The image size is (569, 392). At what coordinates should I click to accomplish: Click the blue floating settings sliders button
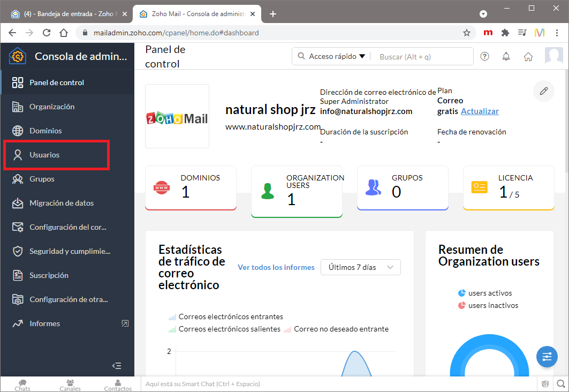tap(547, 357)
